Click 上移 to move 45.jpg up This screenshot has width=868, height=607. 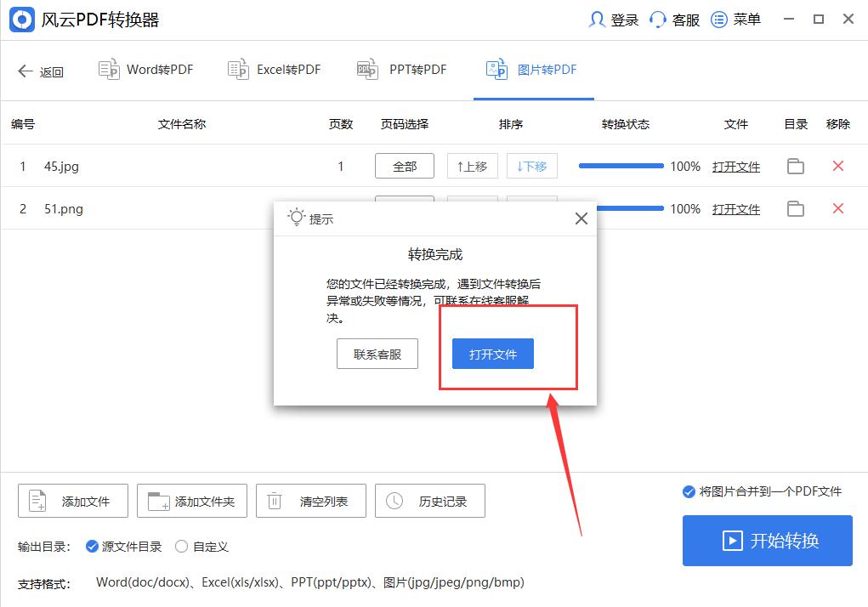coord(472,167)
